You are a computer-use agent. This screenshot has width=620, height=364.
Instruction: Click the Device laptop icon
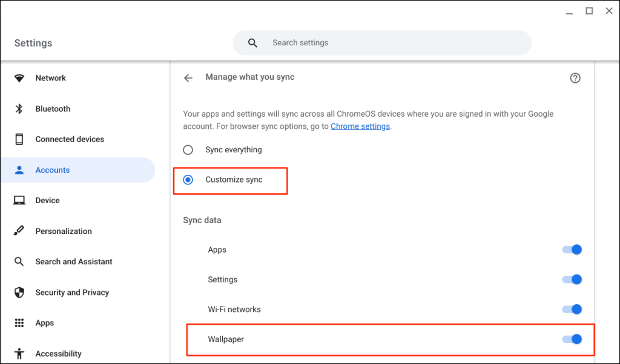[19, 200]
